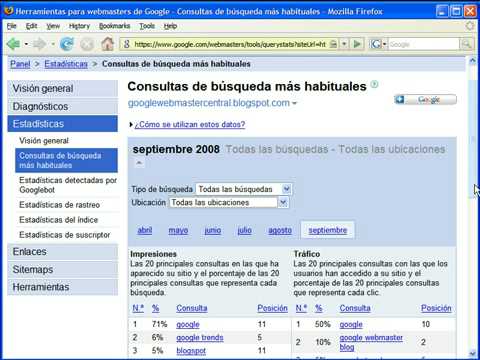The height and width of the screenshot is (360, 480).
Task: Sort Tráfico table by Posición
Action: click(436, 308)
